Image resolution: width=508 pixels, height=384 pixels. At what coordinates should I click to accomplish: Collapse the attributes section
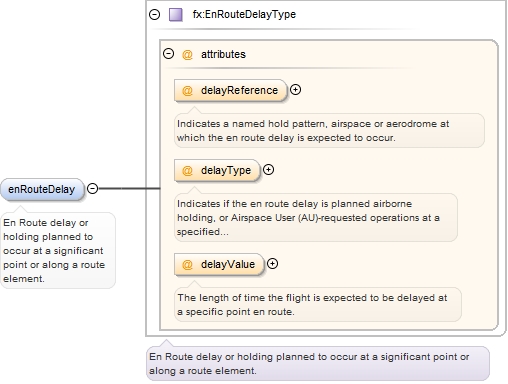tap(168, 54)
